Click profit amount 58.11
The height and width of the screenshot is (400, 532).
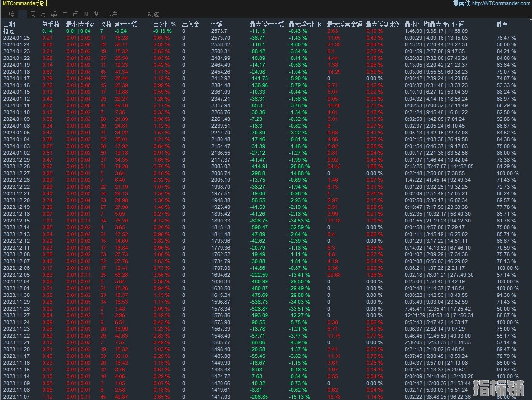click(121, 44)
